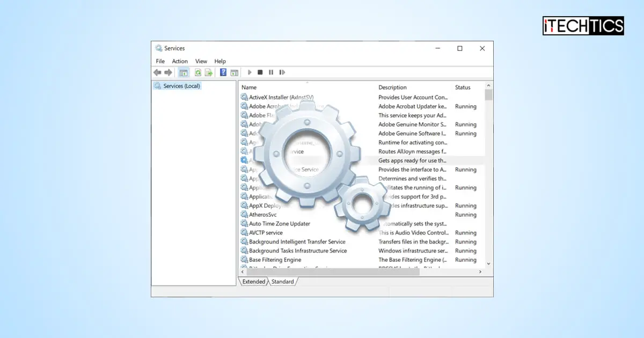
Task: Click the blue Help question-mark icon
Action: coord(223,72)
